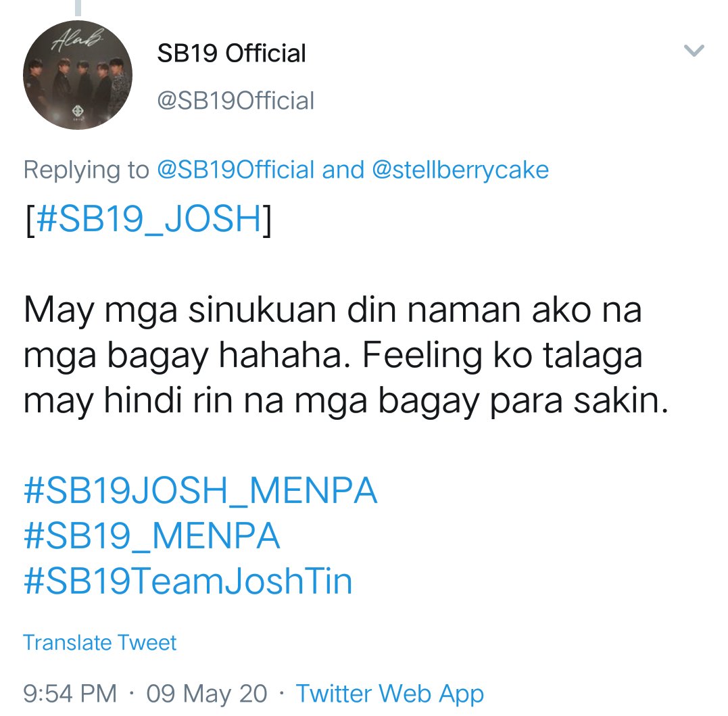Click the SB19 emblem logo inside the avatar

[78, 110]
